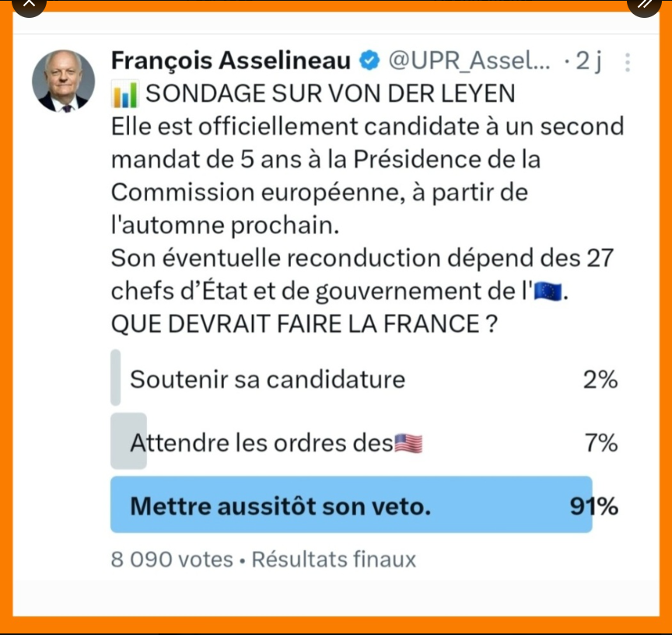Screen dimensions: 672x635
Task: Click the Résultats finaux label
Action: point(334,559)
